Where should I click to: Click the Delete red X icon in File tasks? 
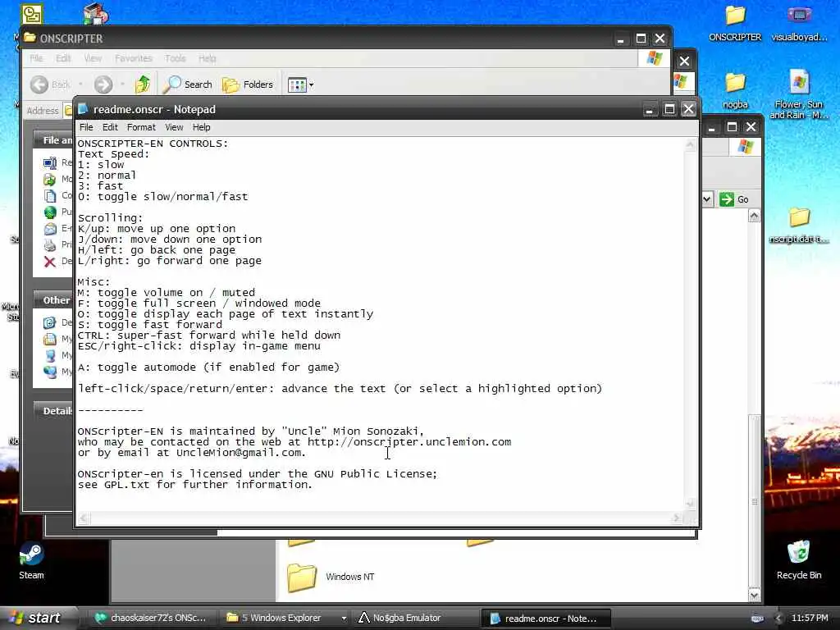pos(50,262)
